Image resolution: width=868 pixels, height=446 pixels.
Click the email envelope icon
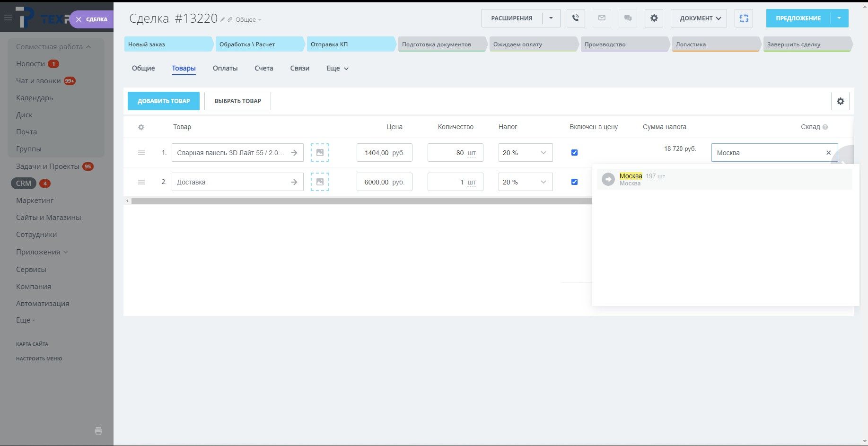pos(602,18)
